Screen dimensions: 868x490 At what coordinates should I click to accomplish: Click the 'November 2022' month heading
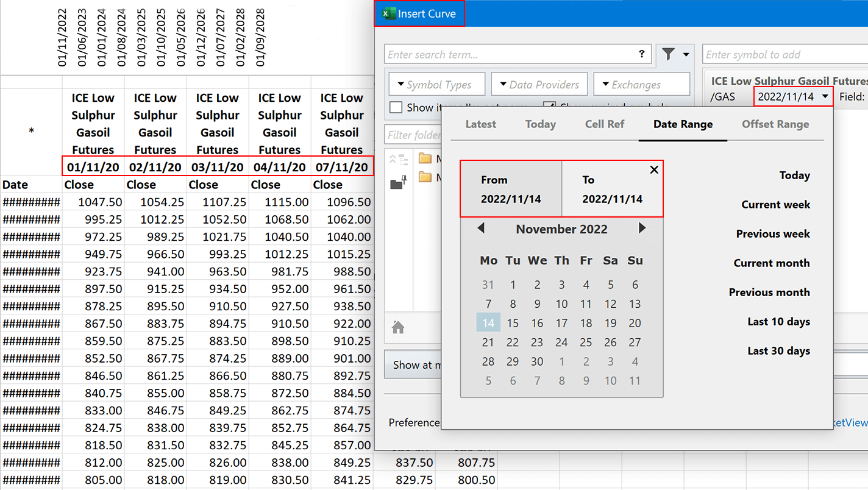[x=561, y=229]
